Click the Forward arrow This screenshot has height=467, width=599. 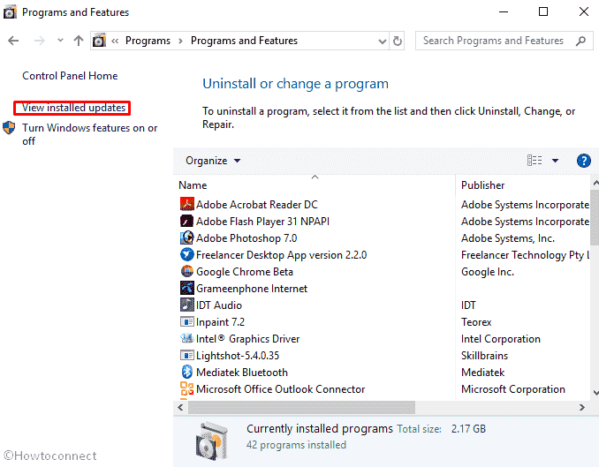tap(39, 41)
